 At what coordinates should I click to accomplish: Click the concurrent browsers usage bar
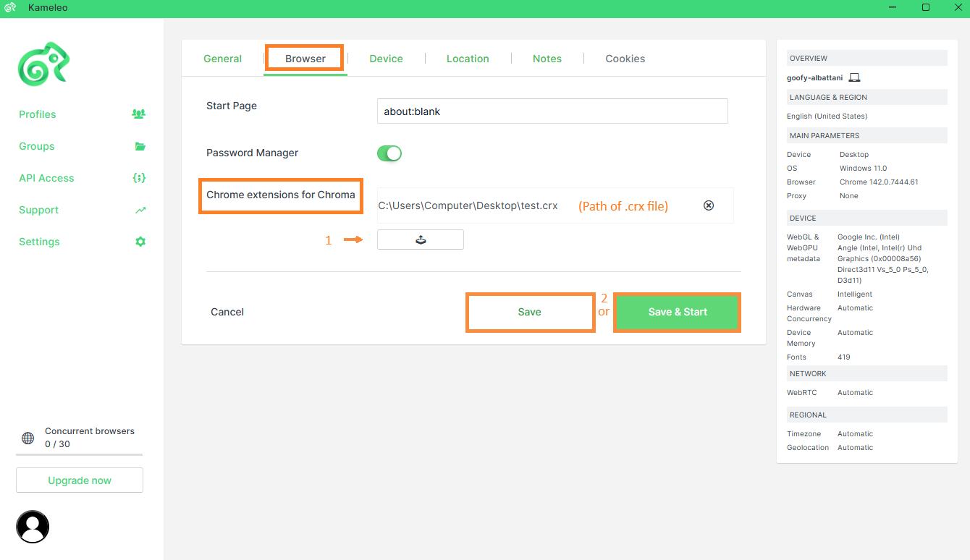pos(80,454)
